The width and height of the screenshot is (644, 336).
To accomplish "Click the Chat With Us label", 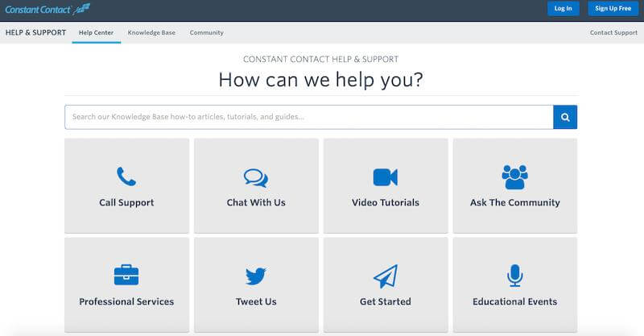I will [256, 203].
